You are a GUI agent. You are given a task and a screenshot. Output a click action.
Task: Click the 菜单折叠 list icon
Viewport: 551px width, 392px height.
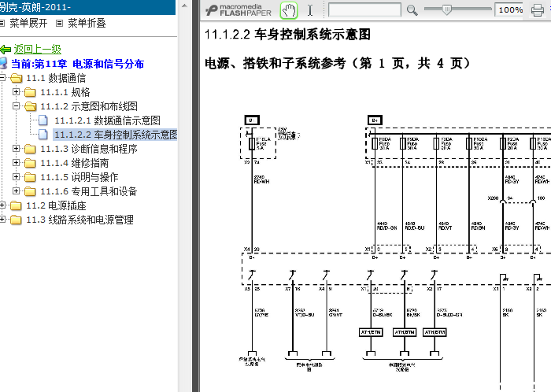click(59, 23)
